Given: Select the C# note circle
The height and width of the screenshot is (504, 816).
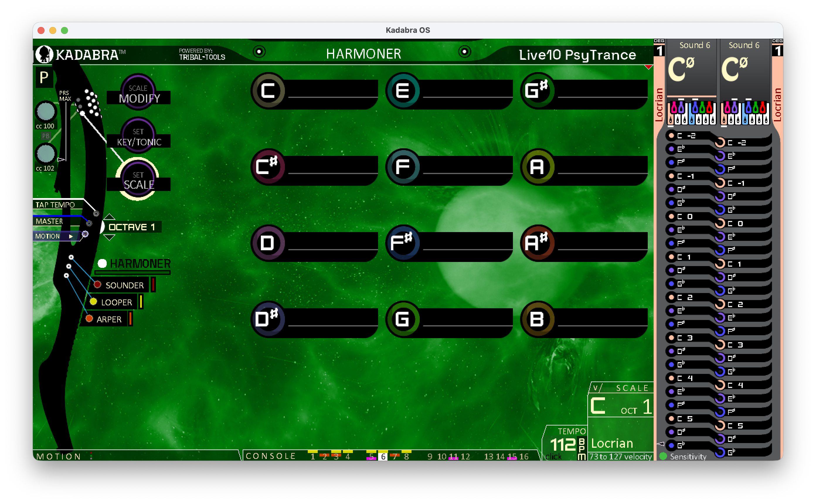Looking at the screenshot, I should 268,166.
